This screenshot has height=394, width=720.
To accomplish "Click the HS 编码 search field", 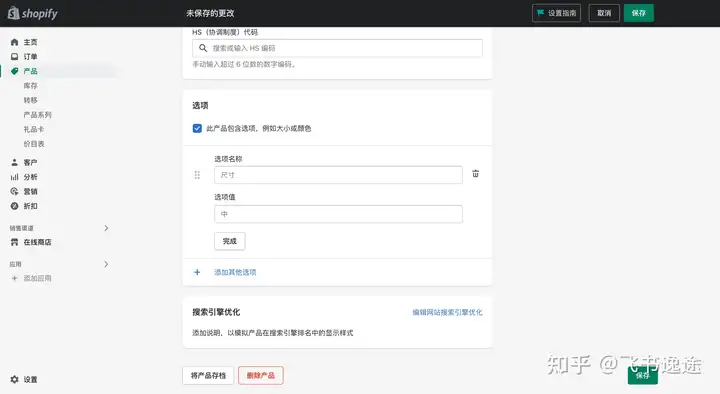I will pyautogui.click(x=337, y=48).
